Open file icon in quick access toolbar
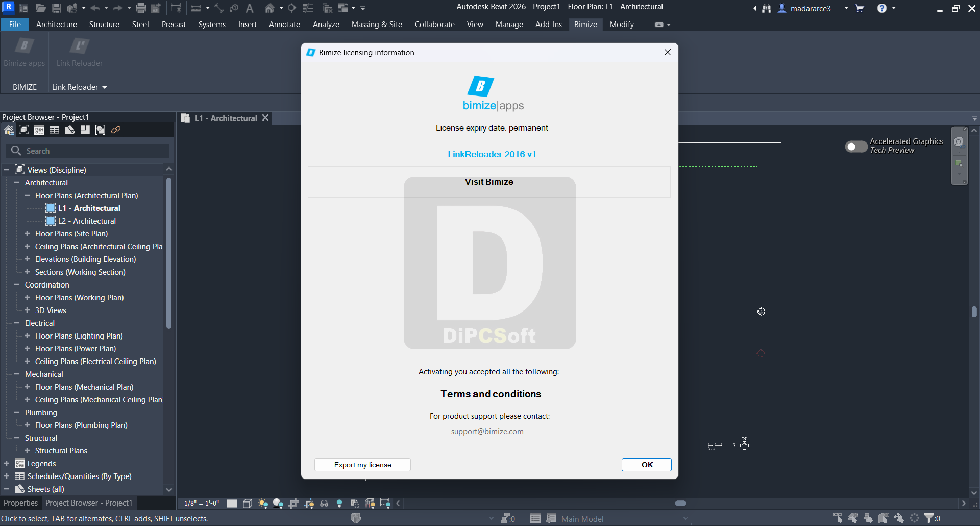Image resolution: width=980 pixels, height=526 pixels. (41, 8)
